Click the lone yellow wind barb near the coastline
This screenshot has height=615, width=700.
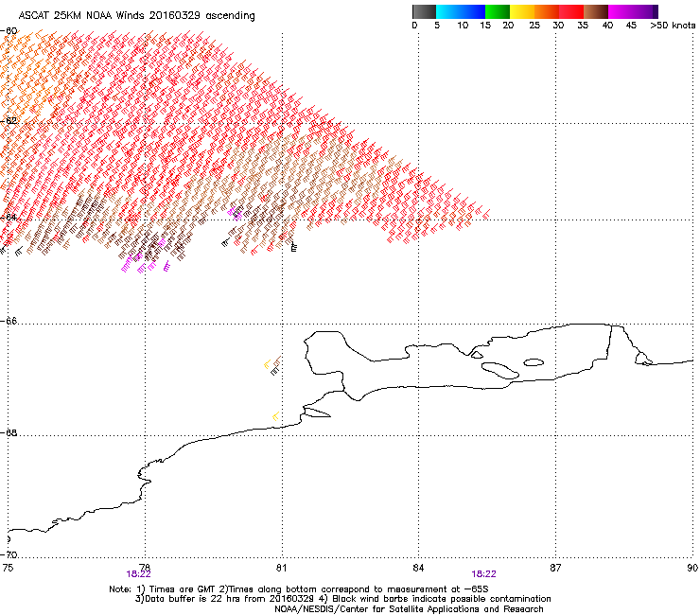pos(276,416)
